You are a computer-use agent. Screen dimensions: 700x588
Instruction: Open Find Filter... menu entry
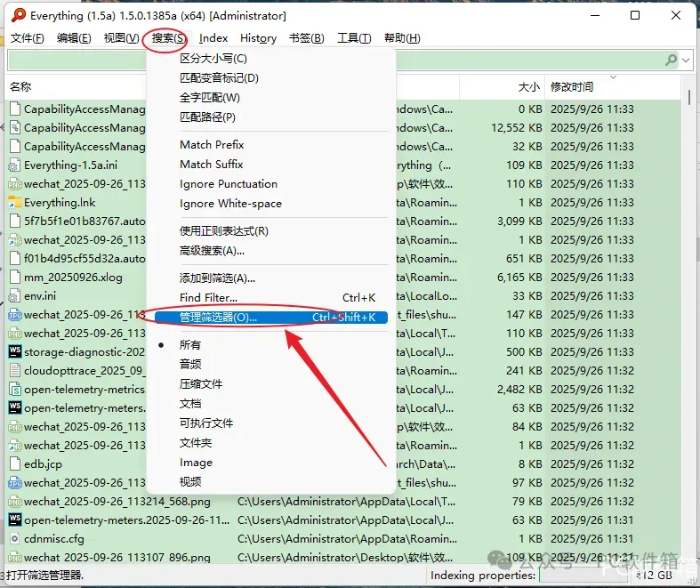click(x=271, y=298)
